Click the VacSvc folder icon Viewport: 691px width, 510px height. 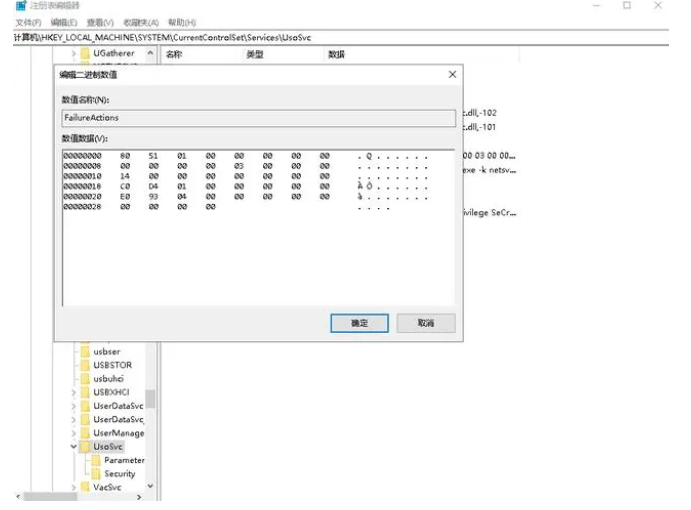[x=85, y=487]
